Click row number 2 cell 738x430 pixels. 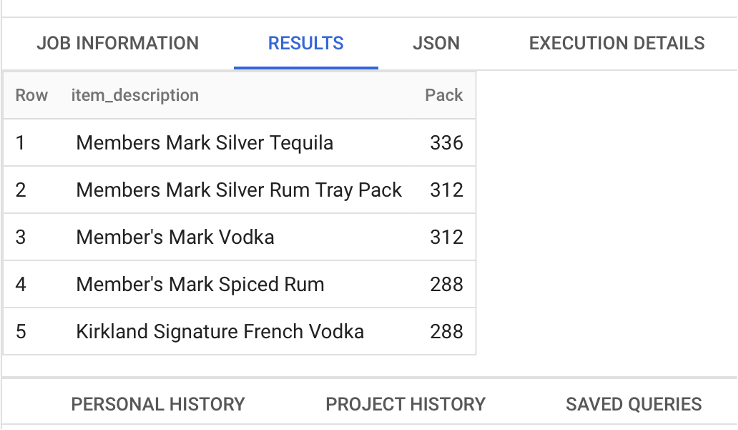[x=21, y=190]
